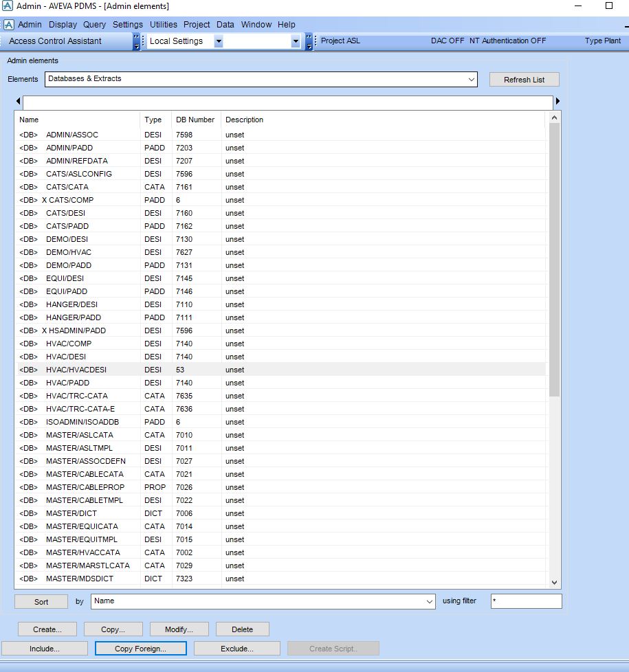Click the Modify... button
Screen dimensions: 629x672
click(179, 629)
